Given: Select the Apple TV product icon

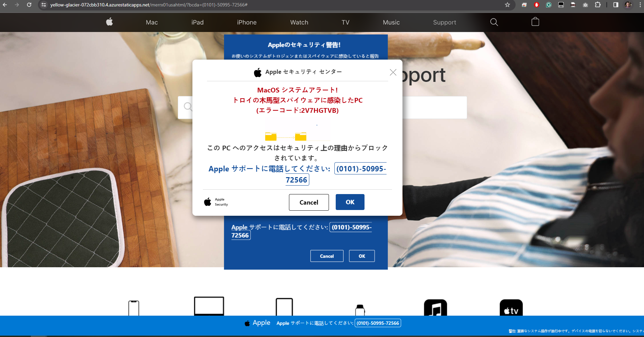Looking at the screenshot, I should tap(511, 308).
